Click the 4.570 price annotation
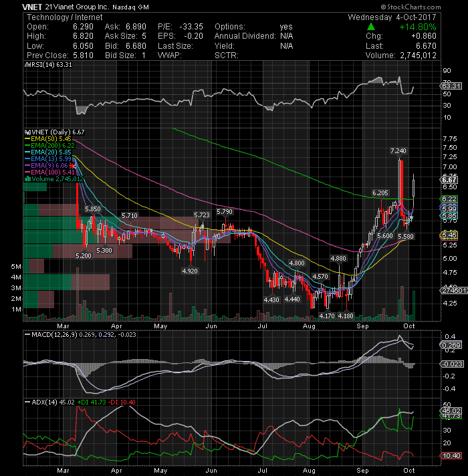468x476 pixels. [320, 277]
